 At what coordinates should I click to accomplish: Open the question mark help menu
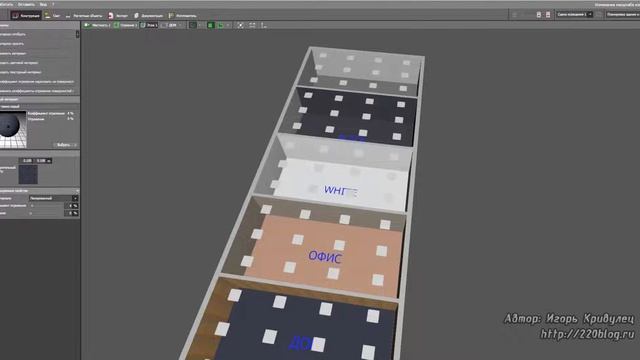point(53,4)
